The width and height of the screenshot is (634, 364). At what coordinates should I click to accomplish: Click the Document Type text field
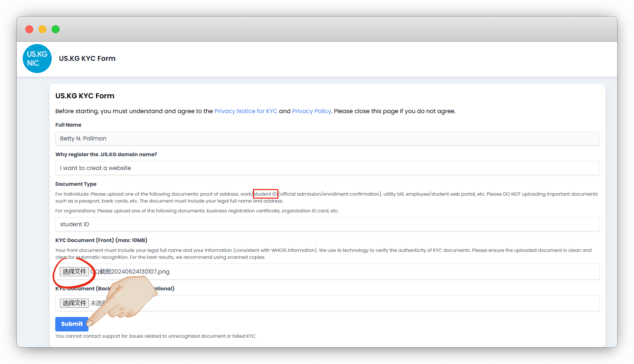(327, 224)
